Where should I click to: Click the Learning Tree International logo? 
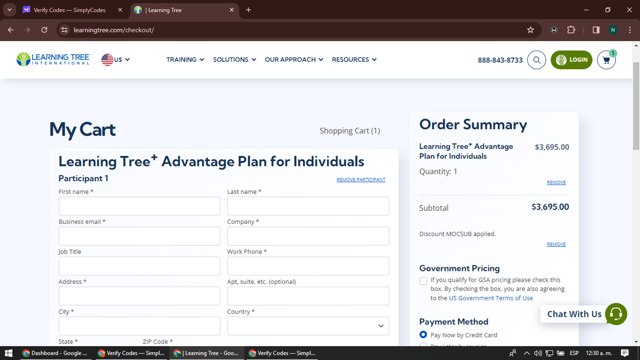(x=53, y=59)
